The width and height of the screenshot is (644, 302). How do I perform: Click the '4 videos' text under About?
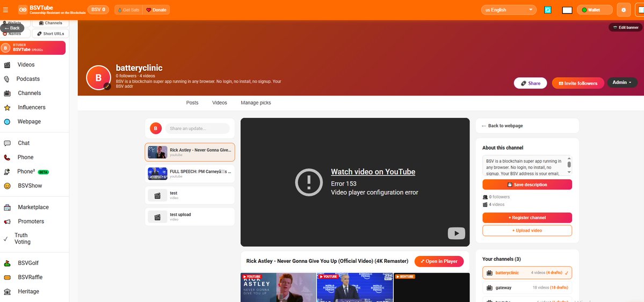(x=496, y=205)
